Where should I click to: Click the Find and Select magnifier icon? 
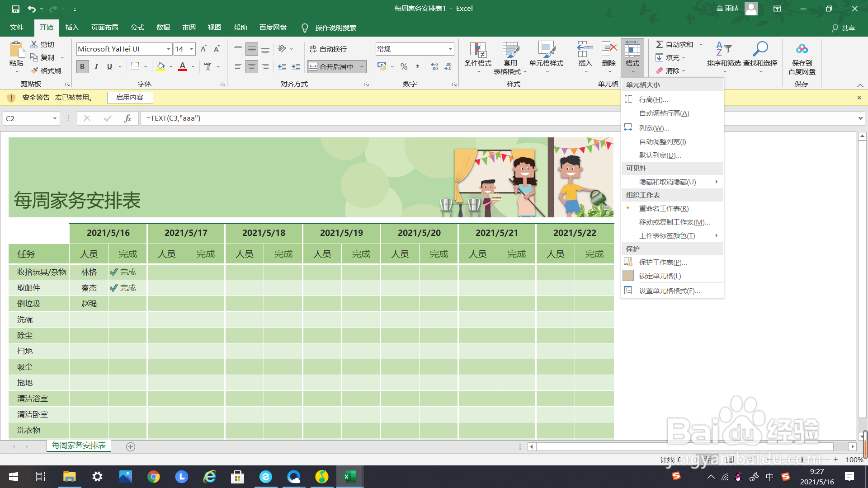pyautogui.click(x=760, y=49)
